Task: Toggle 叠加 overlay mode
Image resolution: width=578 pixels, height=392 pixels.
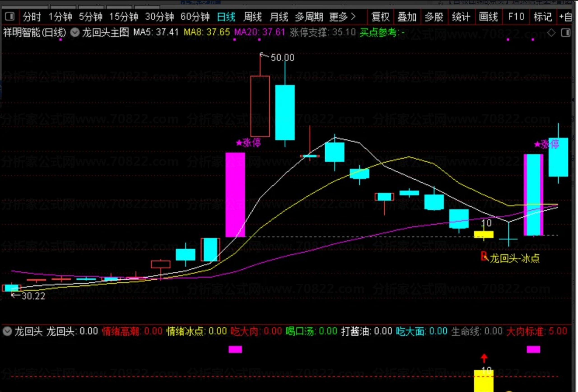Action: 407,17
